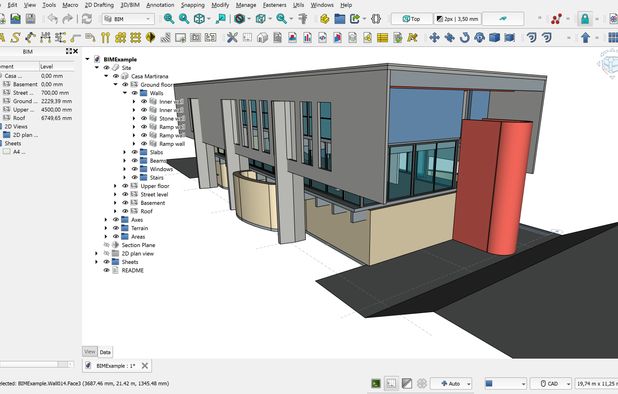Click the dimensions field showing 19,74 m
The height and width of the screenshot is (394, 618).
pos(596,383)
